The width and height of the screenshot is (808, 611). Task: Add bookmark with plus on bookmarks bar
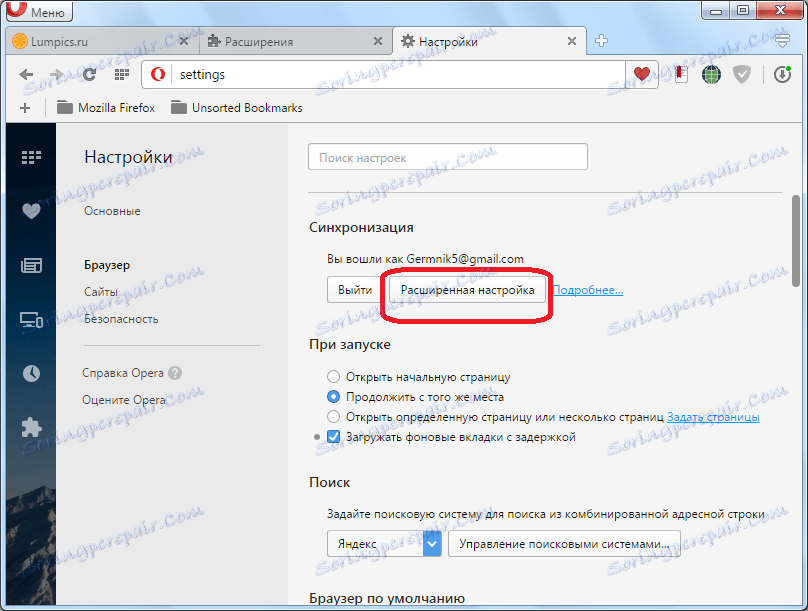[x=25, y=108]
